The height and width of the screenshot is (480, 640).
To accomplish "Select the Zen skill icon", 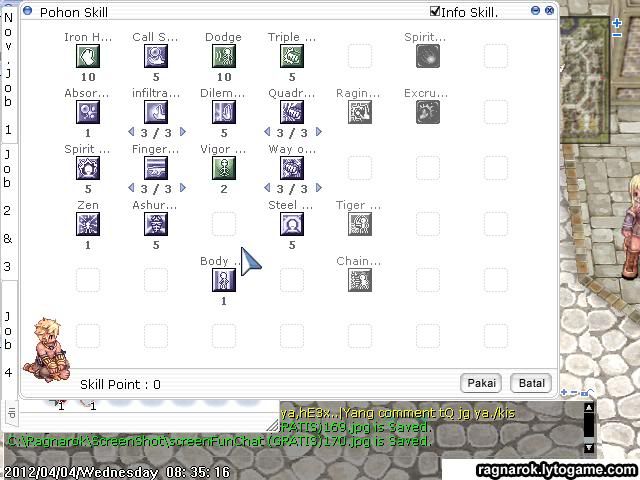I will 88,224.
